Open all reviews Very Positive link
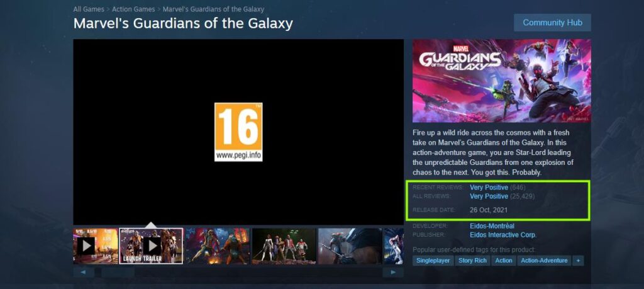 [x=489, y=196]
